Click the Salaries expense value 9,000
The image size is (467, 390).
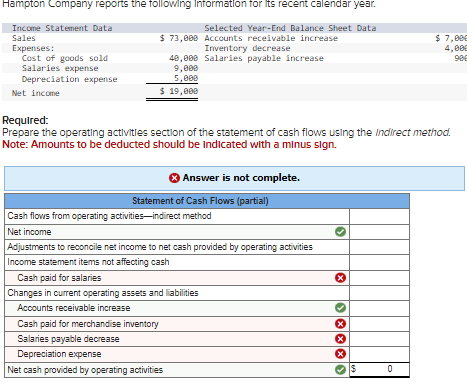click(x=186, y=68)
